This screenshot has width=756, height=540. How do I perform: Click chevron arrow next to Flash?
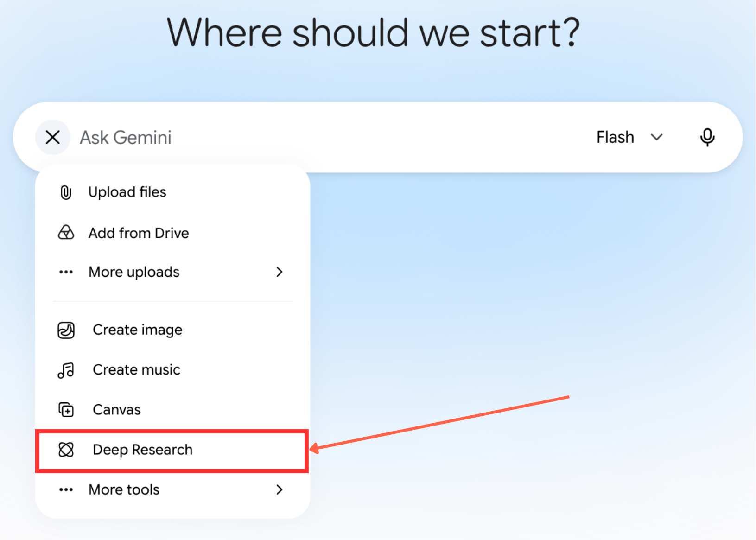click(656, 137)
